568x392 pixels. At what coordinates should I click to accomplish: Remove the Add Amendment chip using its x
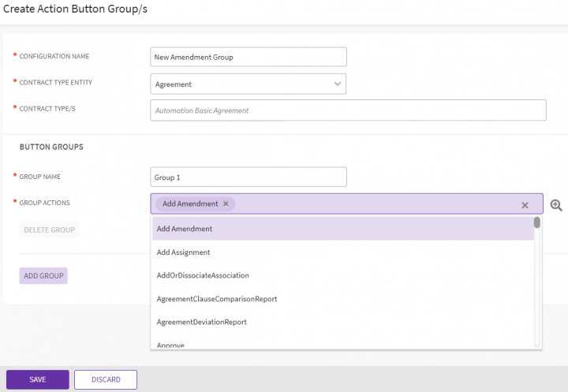[x=226, y=203]
